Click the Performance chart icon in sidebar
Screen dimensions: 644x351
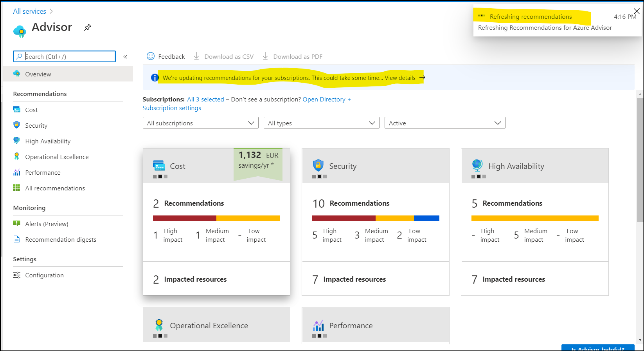point(16,172)
